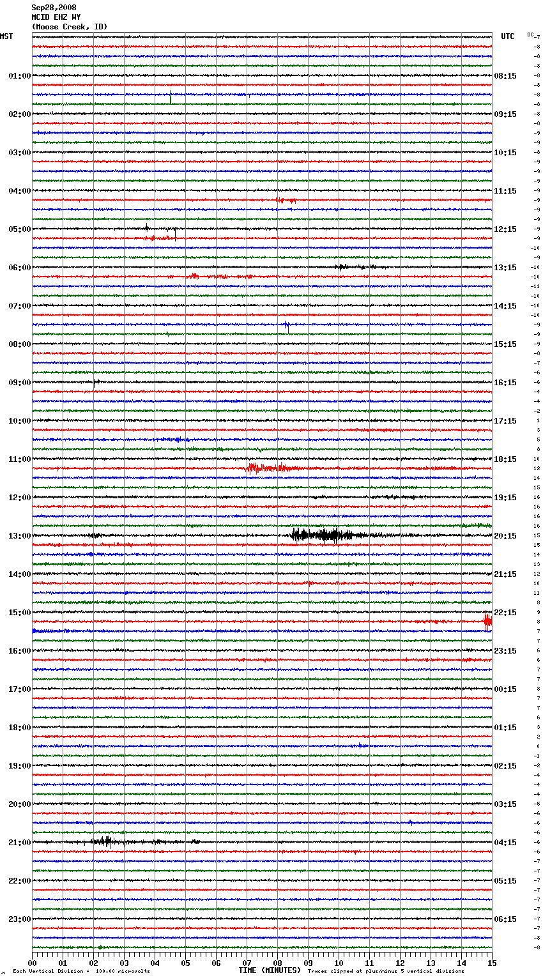Click the 15 minute axis tick label
This screenshot has width=543, height=980.
click(x=492, y=963)
